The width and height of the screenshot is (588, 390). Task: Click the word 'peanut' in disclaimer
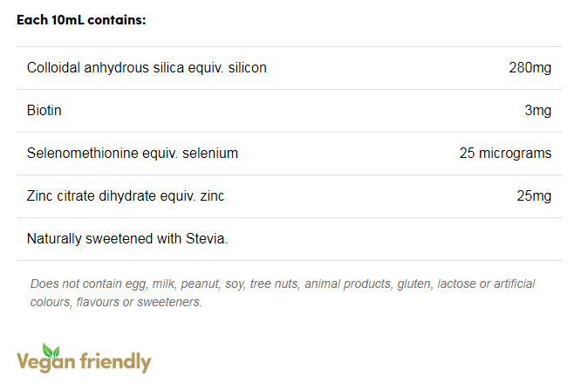point(202,284)
